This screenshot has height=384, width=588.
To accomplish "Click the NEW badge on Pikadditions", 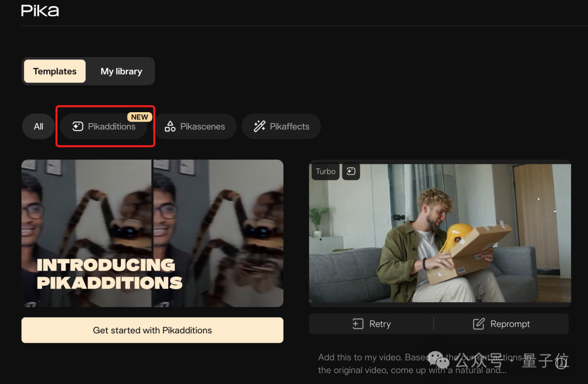I will pyautogui.click(x=139, y=117).
